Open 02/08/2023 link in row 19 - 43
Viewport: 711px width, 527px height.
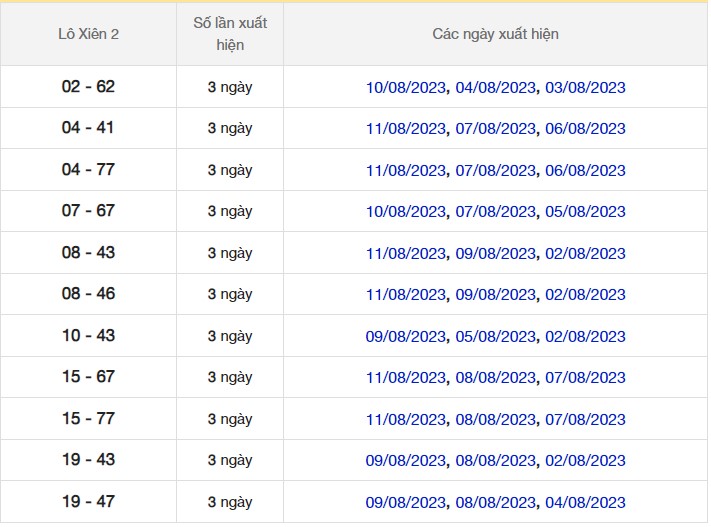[585, 460]
